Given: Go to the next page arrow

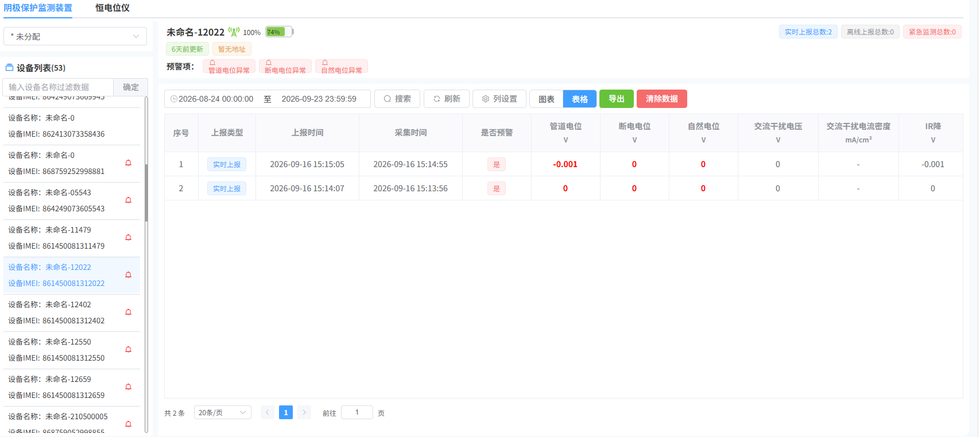Looking at the screenshot, I should 304,412.
